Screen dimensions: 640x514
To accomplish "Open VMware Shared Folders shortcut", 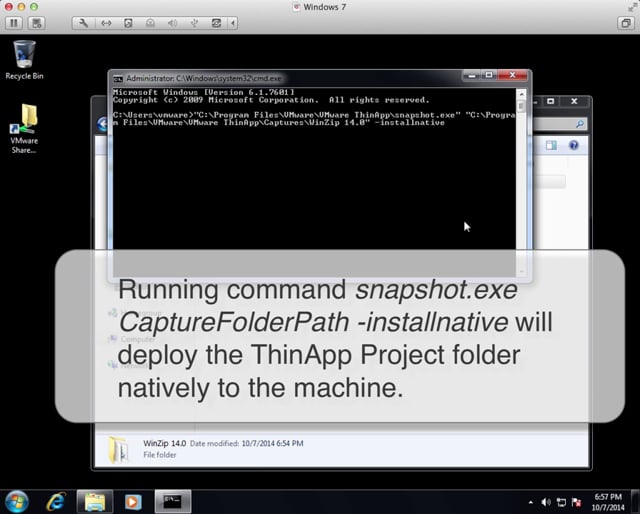I will (24, 129).
